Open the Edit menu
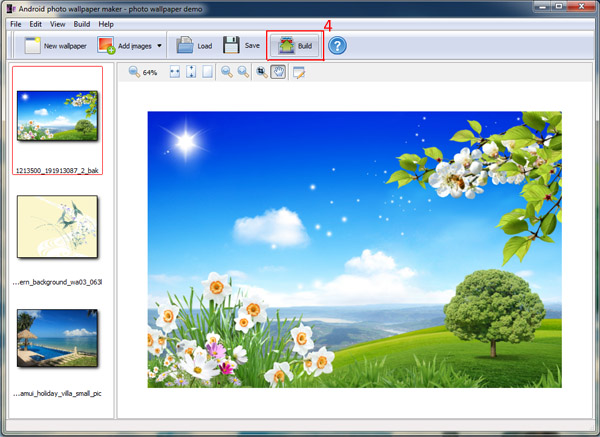 [x=36, y=24]
